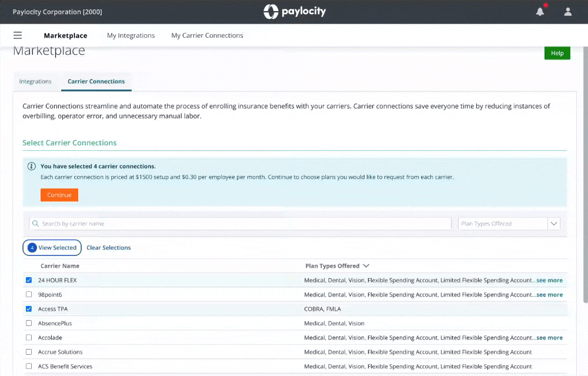Image resolution: width=588 pixels, height=376 pixels.
Task: Click the AbsencePlus 'Medical, Dental, Vision' cell
Action: (334, 323)
